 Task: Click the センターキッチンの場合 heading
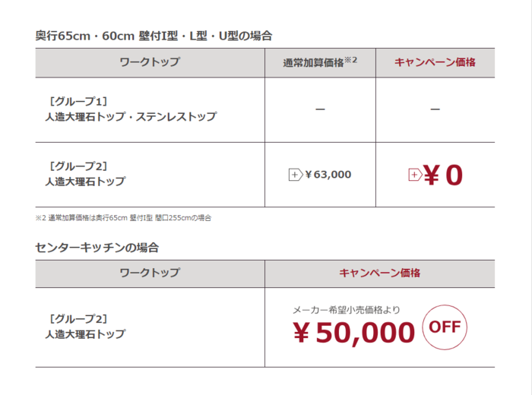tap(97, 248)
